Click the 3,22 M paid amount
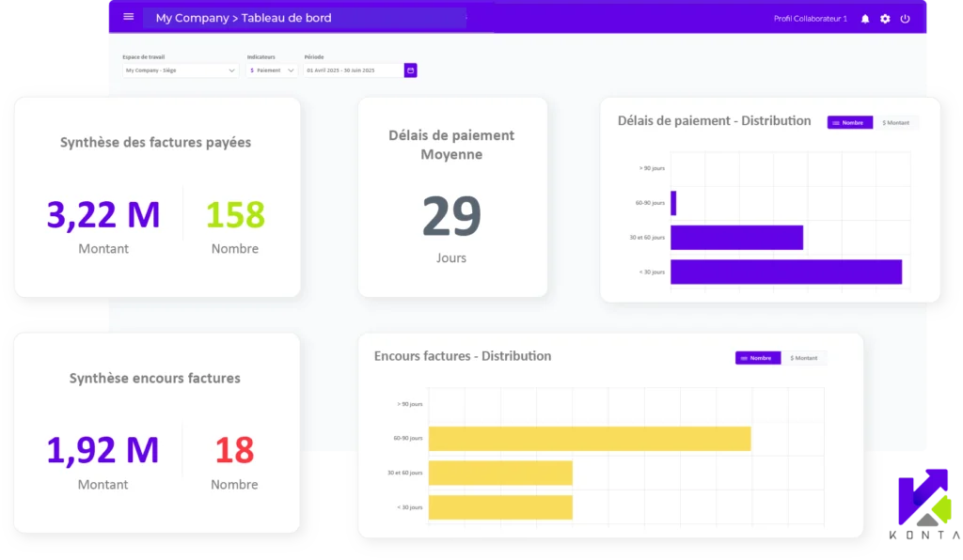This screenshot has width=963, height=560. [103, 214]
